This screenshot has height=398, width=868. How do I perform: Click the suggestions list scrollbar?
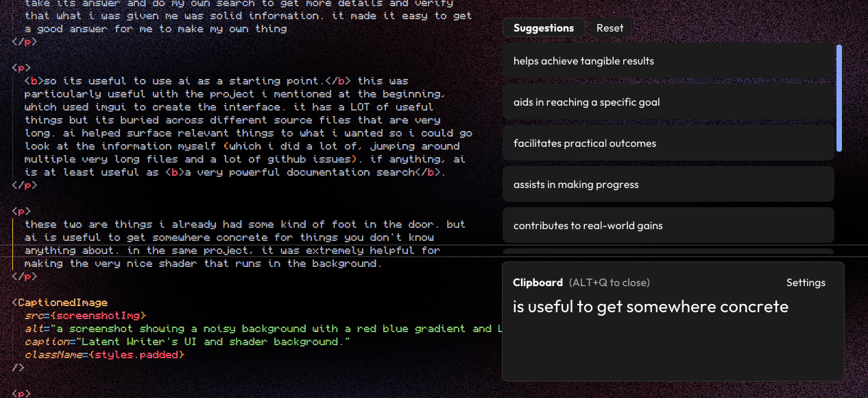pyautogui.click(x=839, y=98)
